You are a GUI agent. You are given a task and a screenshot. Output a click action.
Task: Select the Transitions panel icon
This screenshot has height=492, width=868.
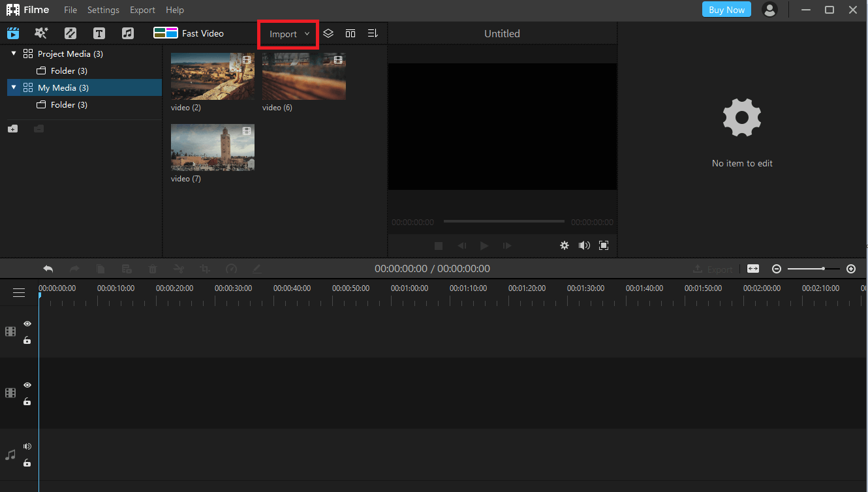click(x=70, y=33)
